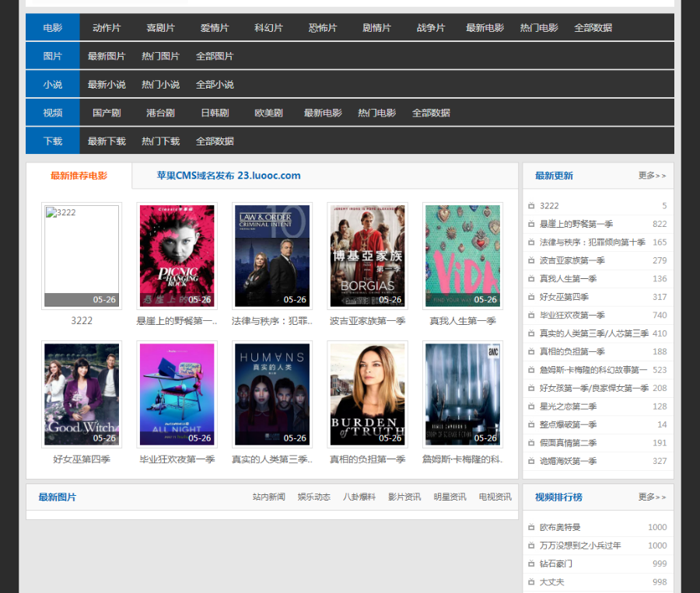Open the 八卦爆料 section link
The width and height of the screenshot is (700, 593).
coord(359,497)
